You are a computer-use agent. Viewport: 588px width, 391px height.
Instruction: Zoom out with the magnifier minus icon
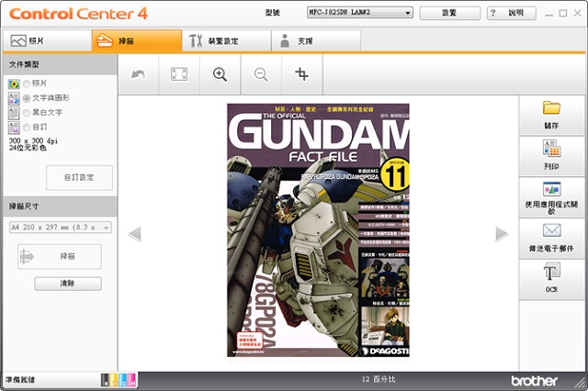click(x=261, y=74)
